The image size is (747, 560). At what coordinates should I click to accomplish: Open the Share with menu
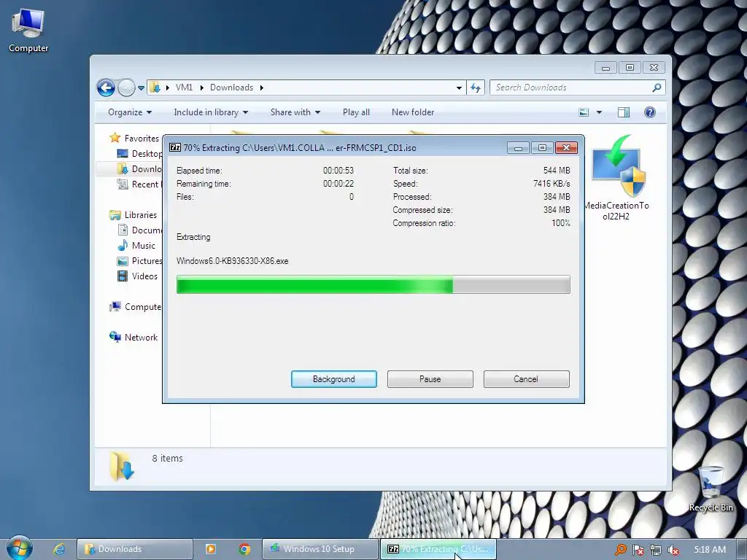coord(295,112)
